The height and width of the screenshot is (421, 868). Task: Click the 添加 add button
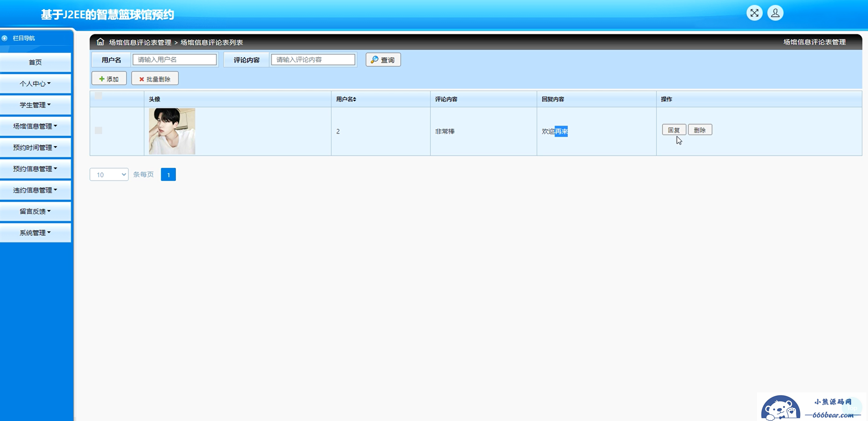coord(109,78)
